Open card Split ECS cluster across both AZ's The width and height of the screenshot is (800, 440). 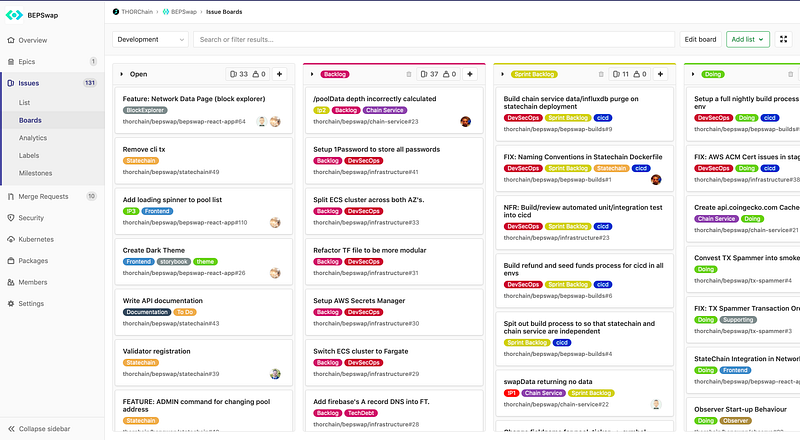(x=394, y=211)
